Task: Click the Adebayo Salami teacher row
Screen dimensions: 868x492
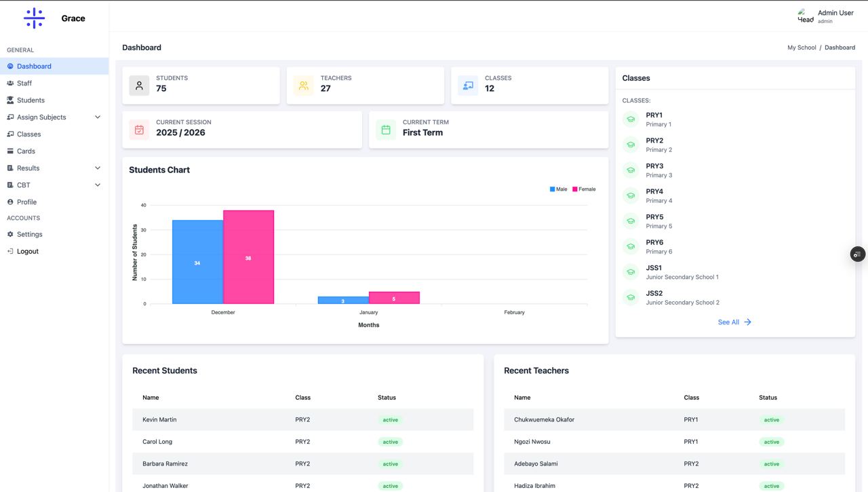Action: 674,463
